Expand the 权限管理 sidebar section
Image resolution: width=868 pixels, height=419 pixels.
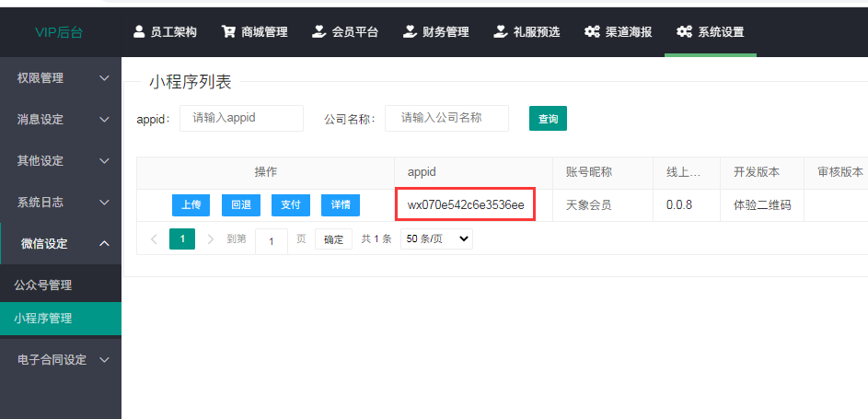click(x=61, y=78)
